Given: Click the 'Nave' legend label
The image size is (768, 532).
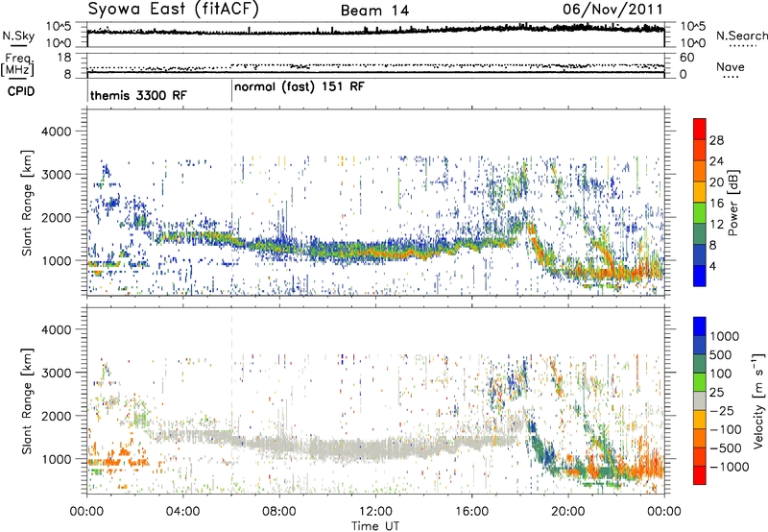Looking at the screenshot, I should coord(731,66).
